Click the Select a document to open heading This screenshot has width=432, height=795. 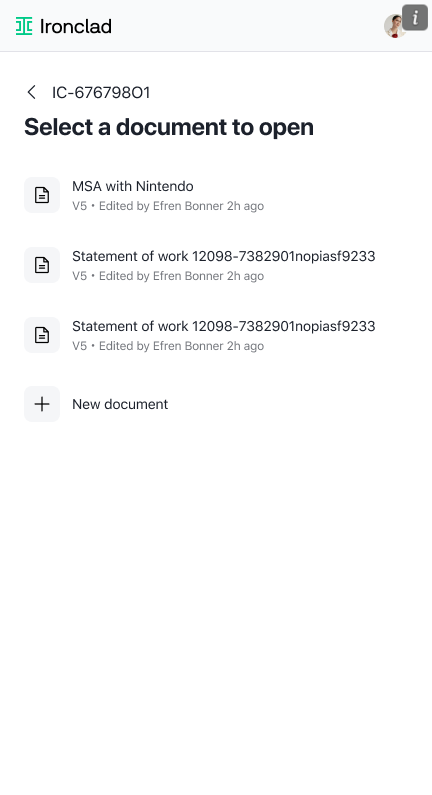[169, 127]
